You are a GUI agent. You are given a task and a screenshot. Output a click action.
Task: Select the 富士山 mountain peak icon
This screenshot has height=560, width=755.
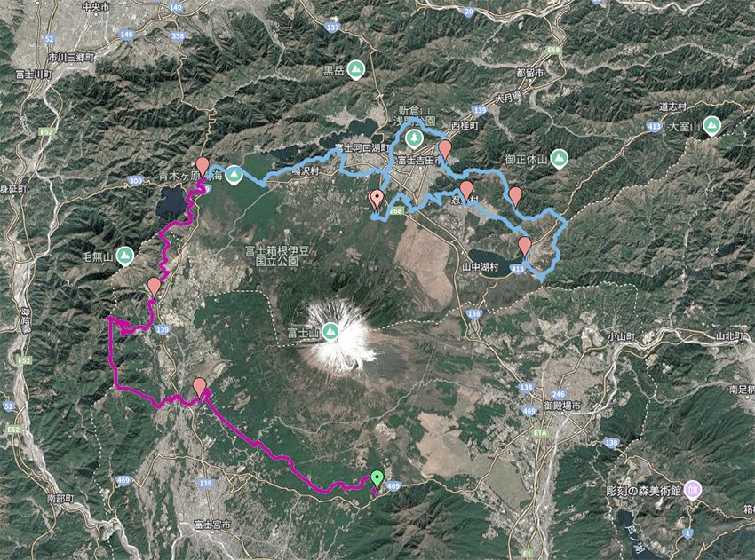[330, 331]
